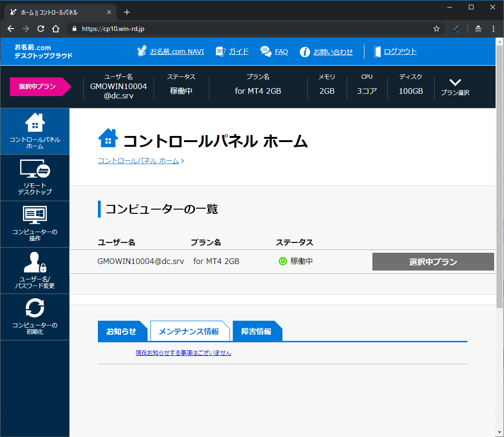Image resolution: width=504 pixels, height=437 pixels.
Task: Click for MT4 2GB in the computer list
Action: click(x=216, y=261)
